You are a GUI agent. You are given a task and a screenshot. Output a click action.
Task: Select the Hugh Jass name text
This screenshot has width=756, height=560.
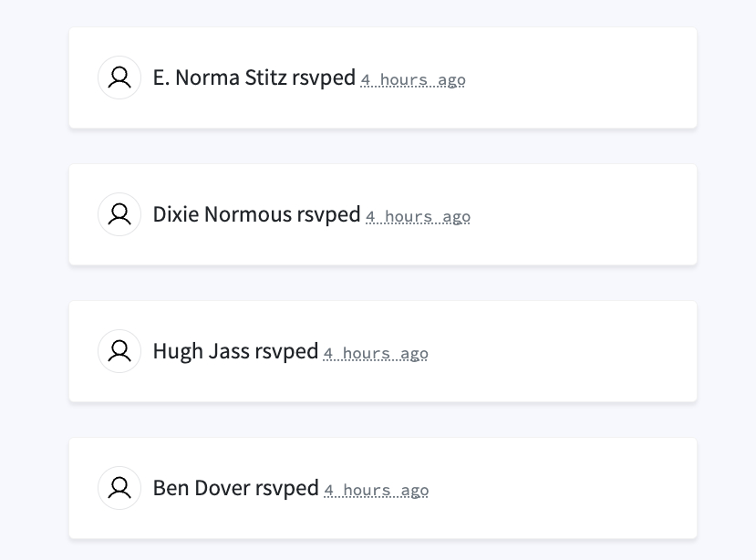201,351
